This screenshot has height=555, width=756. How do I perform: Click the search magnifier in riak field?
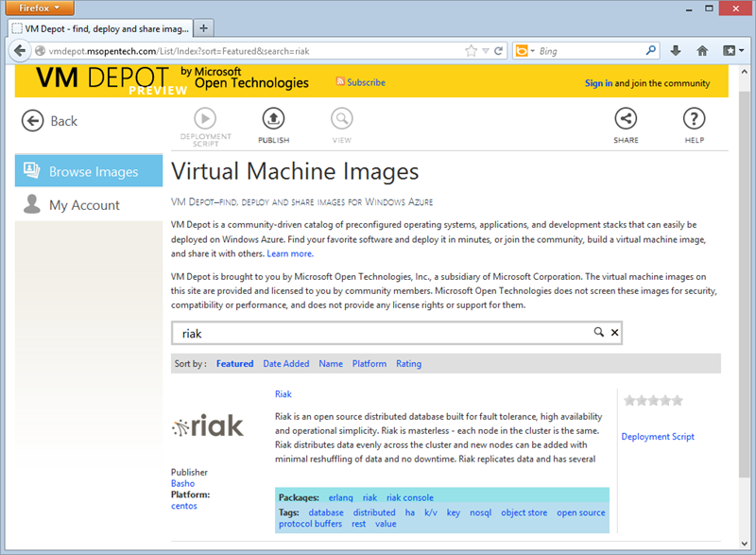click(598, 332)
